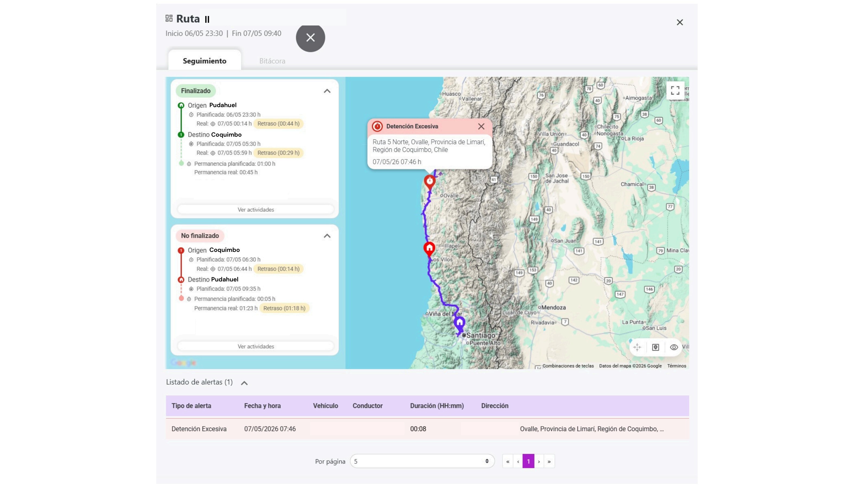The width and height of the screenshot is (868, 488).
Task: Click the stopwatch icon in Detención Excesiva popup header
Action: pyautogui.click(x=377, y=126)
